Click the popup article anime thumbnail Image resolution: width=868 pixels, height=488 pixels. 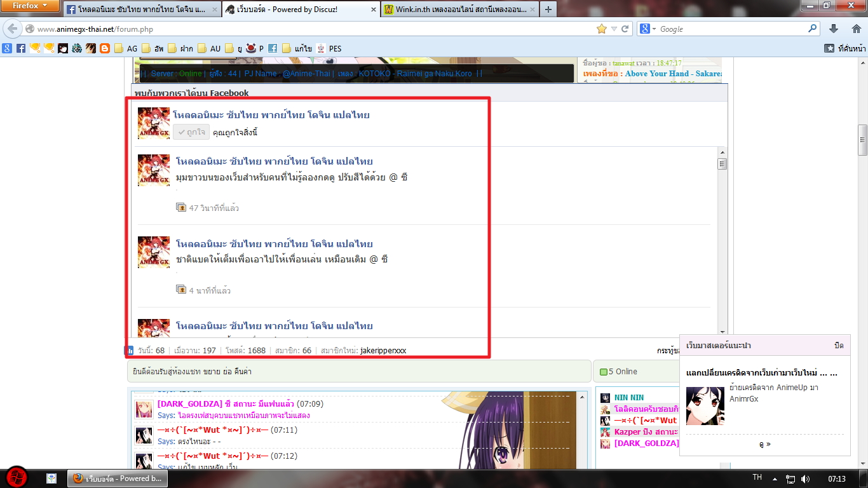pos(705,405)
